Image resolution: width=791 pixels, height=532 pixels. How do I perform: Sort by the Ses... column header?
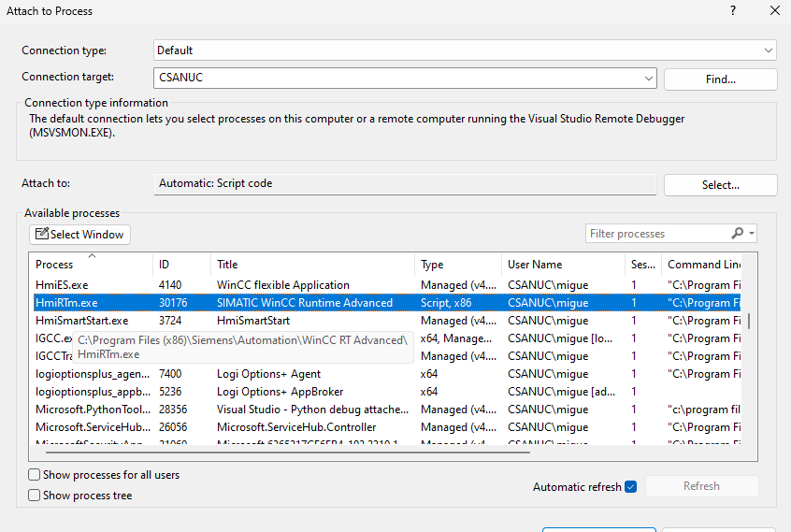[643, 265]
